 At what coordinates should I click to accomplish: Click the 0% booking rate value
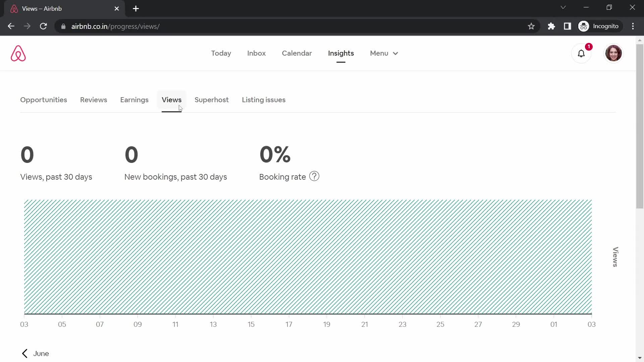pos(275,155)
